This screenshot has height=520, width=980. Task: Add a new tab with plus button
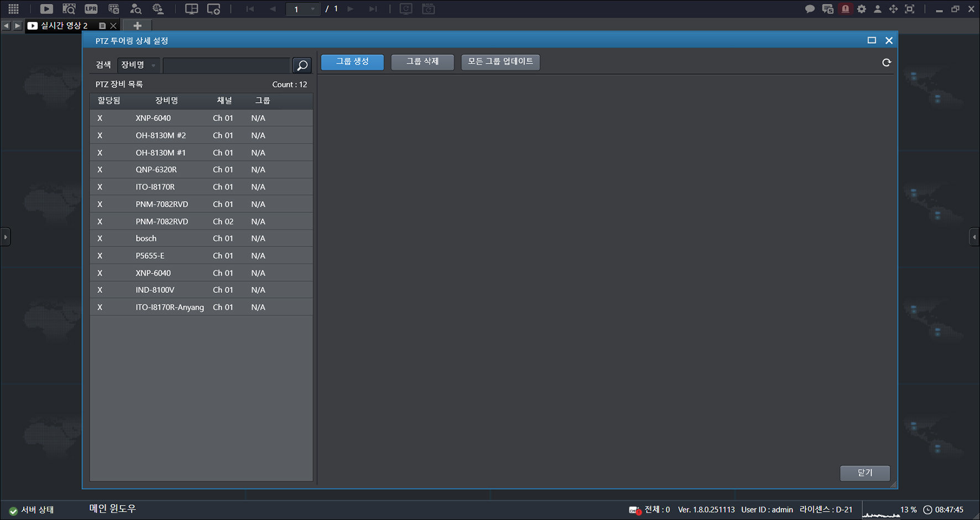coord(138,25)
